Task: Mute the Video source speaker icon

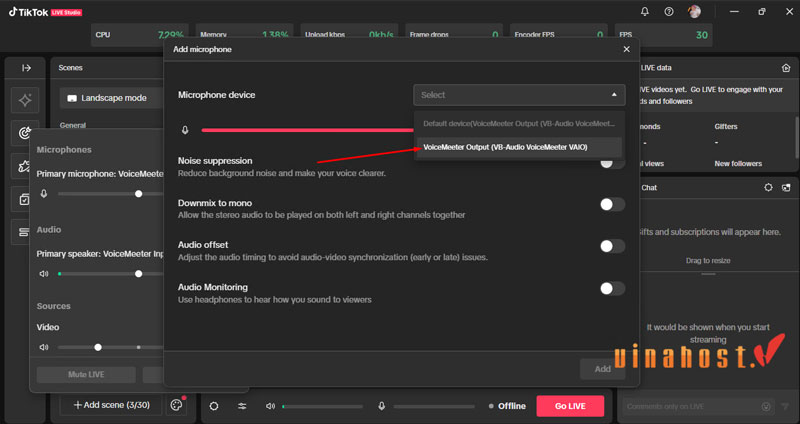Action: click(x=44, y=347)
